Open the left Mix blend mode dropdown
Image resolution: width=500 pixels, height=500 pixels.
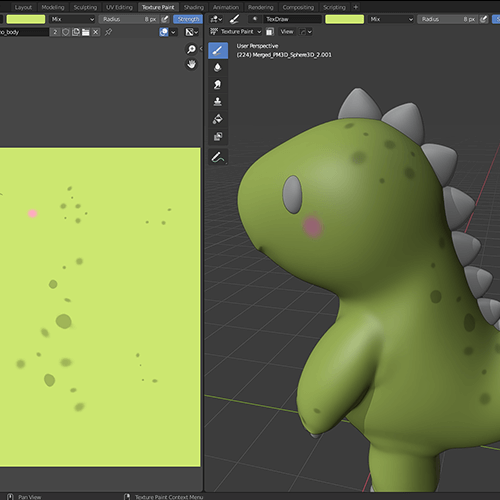click(x=73, y=19)
